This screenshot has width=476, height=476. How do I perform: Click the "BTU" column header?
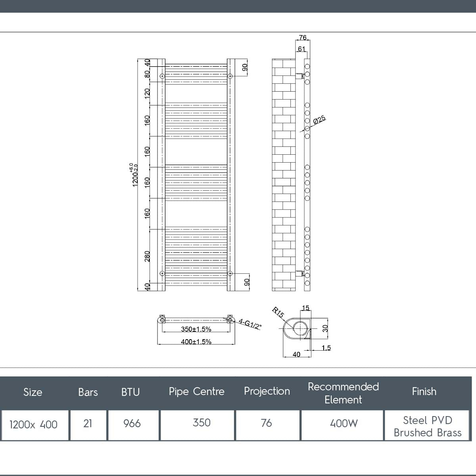coord(131,392)
